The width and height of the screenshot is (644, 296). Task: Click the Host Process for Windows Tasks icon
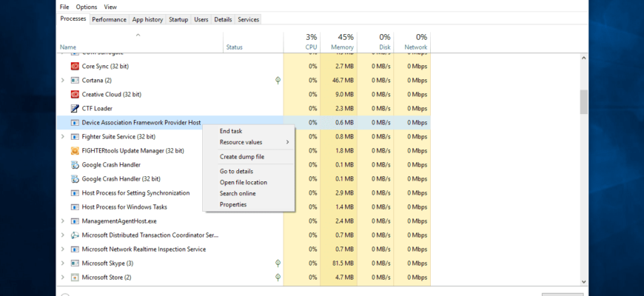pyautogui.click(x=75, y=207)
